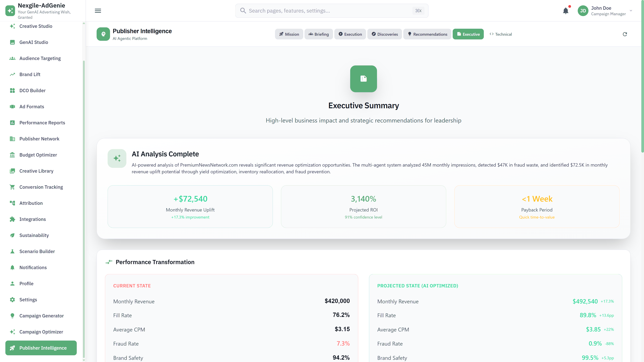
Task: Click the JD user avatar
Action: pos(583,11)
